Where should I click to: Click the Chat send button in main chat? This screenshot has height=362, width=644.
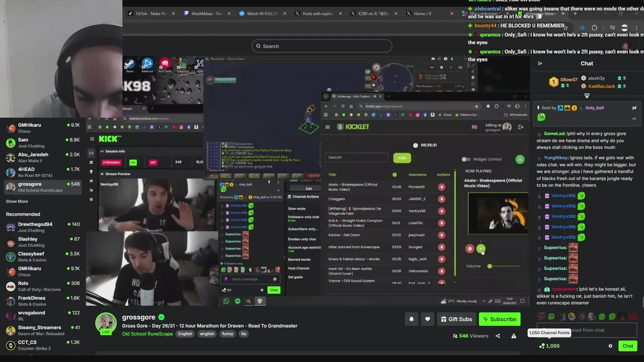(x=628, y=346)
